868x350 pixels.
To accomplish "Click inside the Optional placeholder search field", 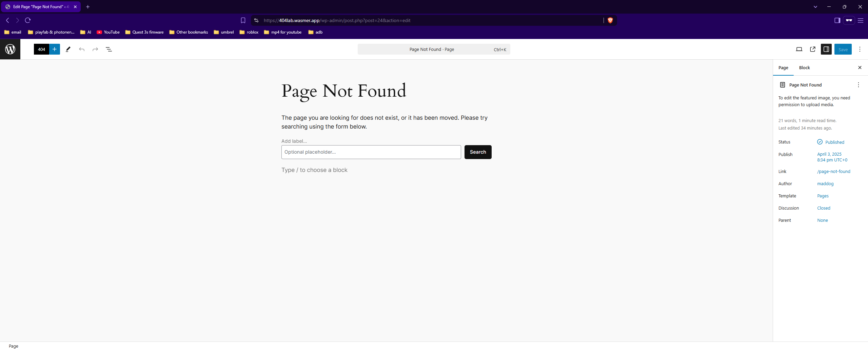I will pyautogui.click(x=371, y=152).
